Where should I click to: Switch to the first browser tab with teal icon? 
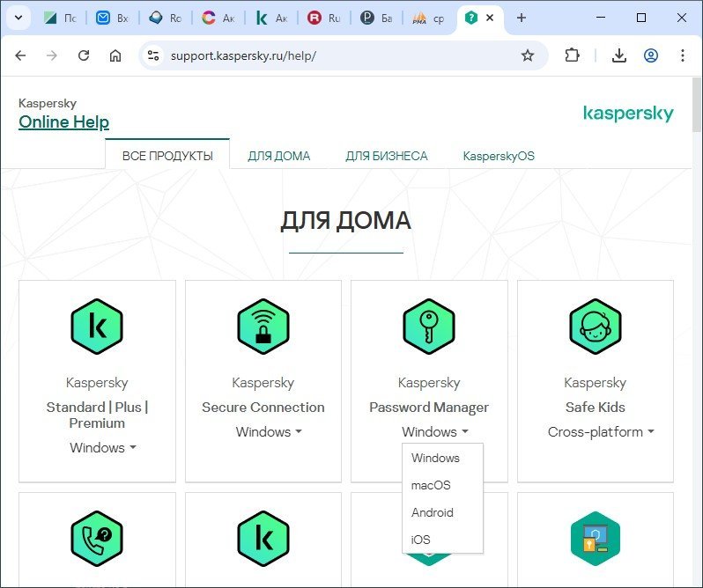(60, 18)
